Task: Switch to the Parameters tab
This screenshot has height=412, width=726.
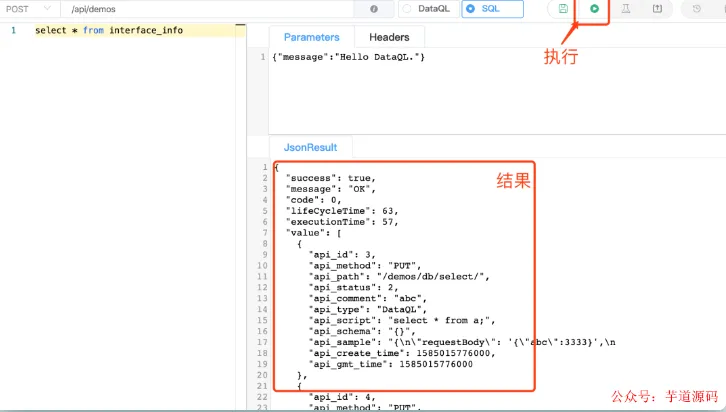Action: coord(312,37)
